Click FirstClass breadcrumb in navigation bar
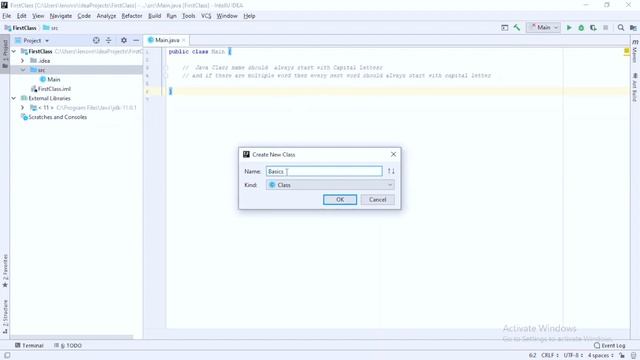Screen dimensions: 640x360 [20, 28]
